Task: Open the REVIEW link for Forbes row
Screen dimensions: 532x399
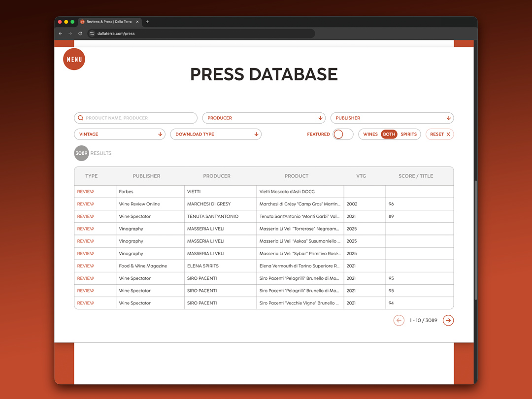Action: (x=86, y=192)
